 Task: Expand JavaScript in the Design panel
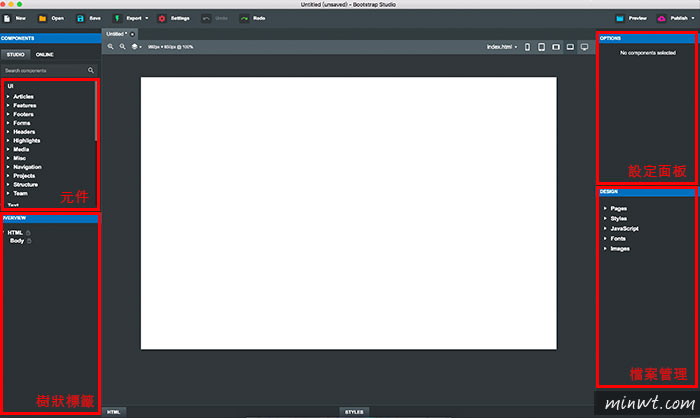pyautogui.click(x=605, y=229)
